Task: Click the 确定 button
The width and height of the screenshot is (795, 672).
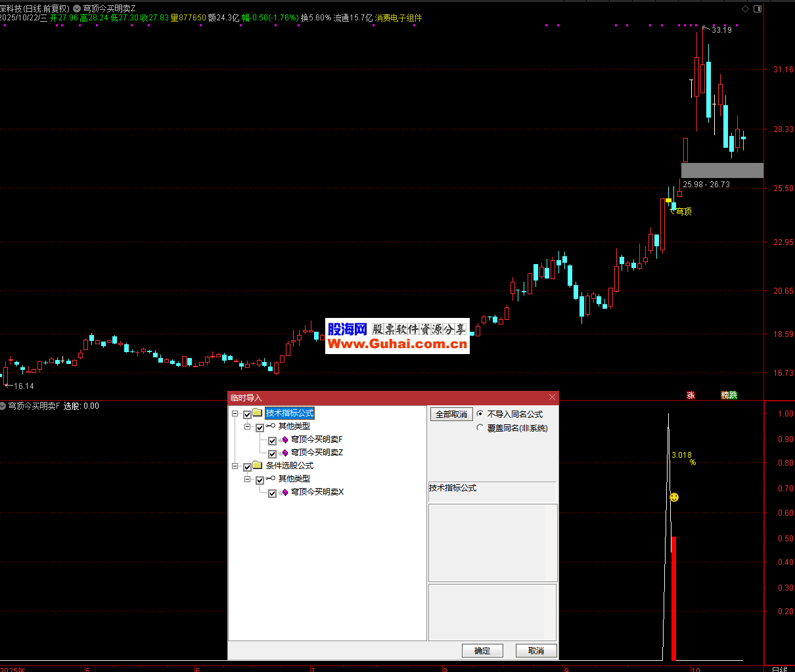Action: [482, 650]
